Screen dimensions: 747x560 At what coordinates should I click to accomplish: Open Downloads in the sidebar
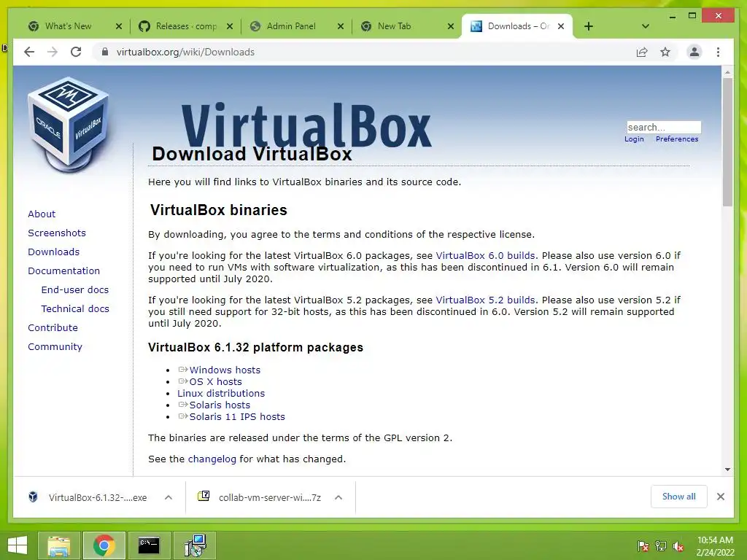53,252
